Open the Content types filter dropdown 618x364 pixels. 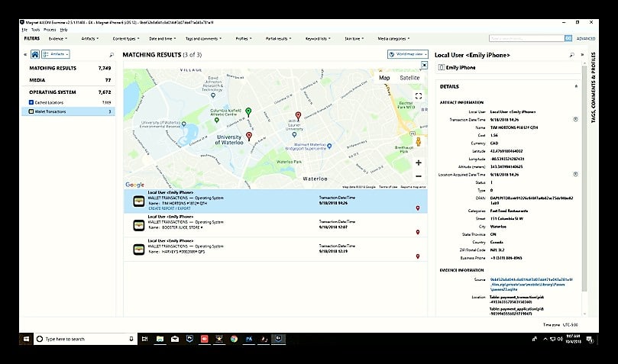(x=126, y=39)
